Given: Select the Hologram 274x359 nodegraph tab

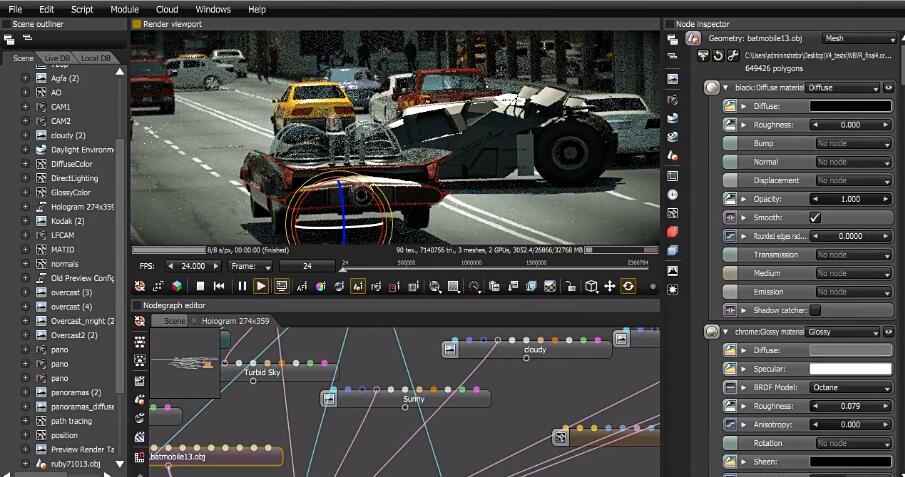Looking at the screenshot, I should pos(235,321).
